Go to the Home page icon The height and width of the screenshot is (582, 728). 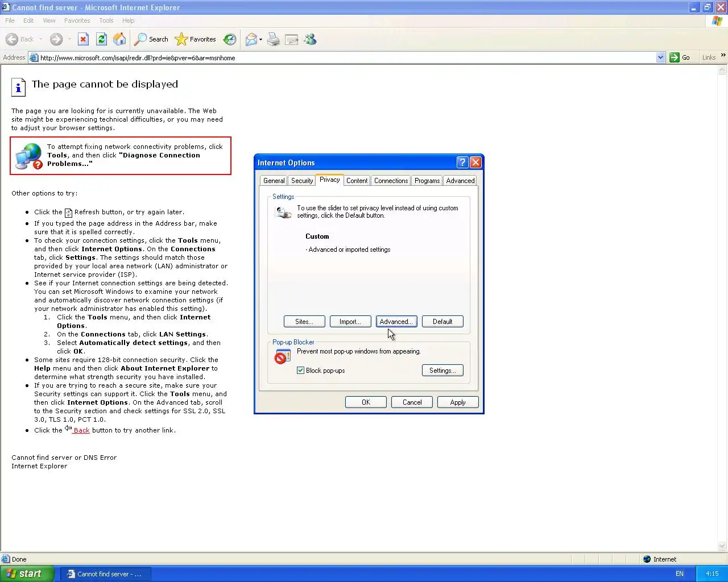(x=119, y=39)
